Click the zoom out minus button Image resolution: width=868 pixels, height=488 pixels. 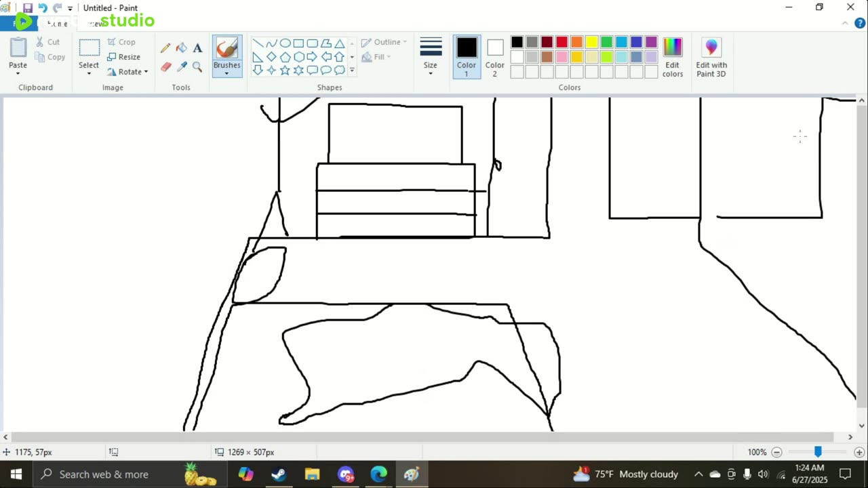pos(777,452)
